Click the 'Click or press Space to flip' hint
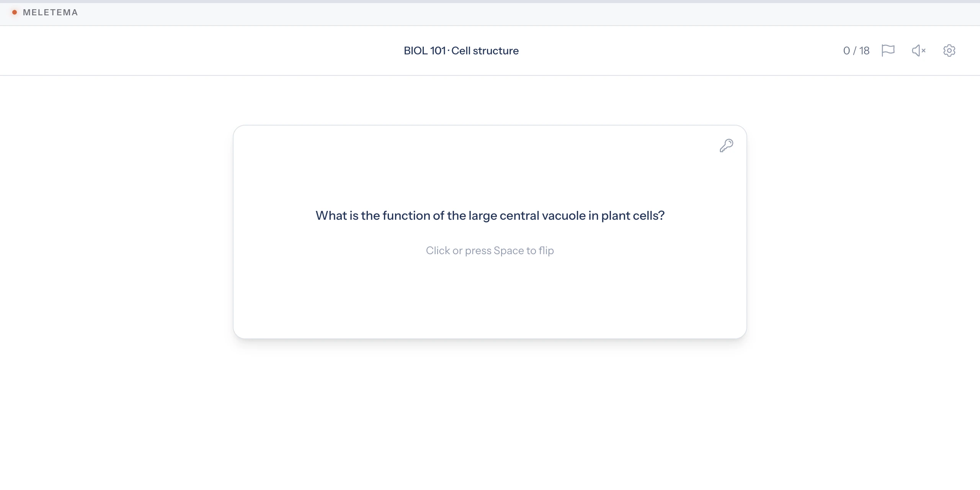This screenshot has width=980, height=490. point(490,250)
